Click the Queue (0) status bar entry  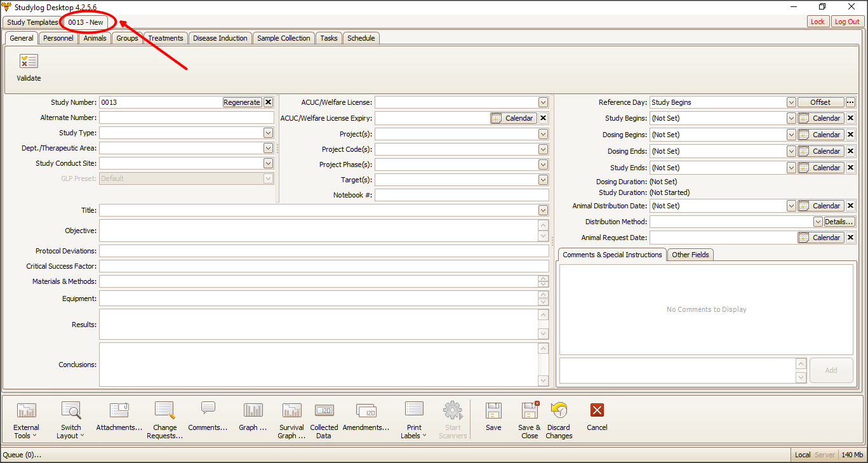[x=22, y=455]
